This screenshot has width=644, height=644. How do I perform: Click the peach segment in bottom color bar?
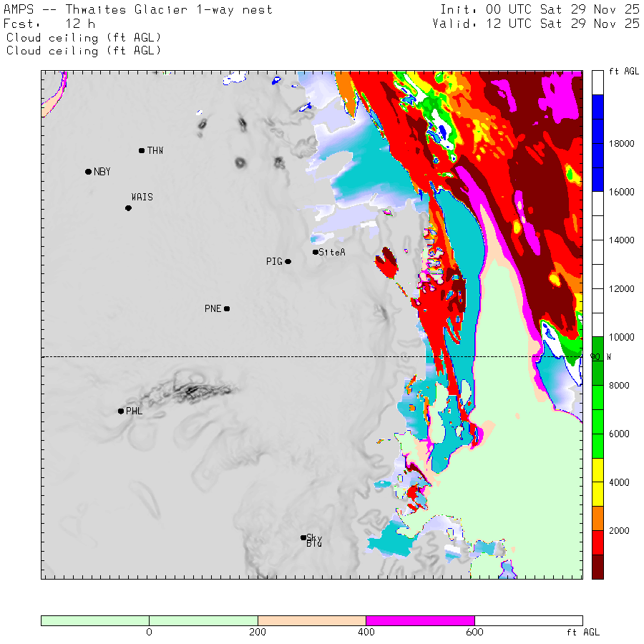311,620
